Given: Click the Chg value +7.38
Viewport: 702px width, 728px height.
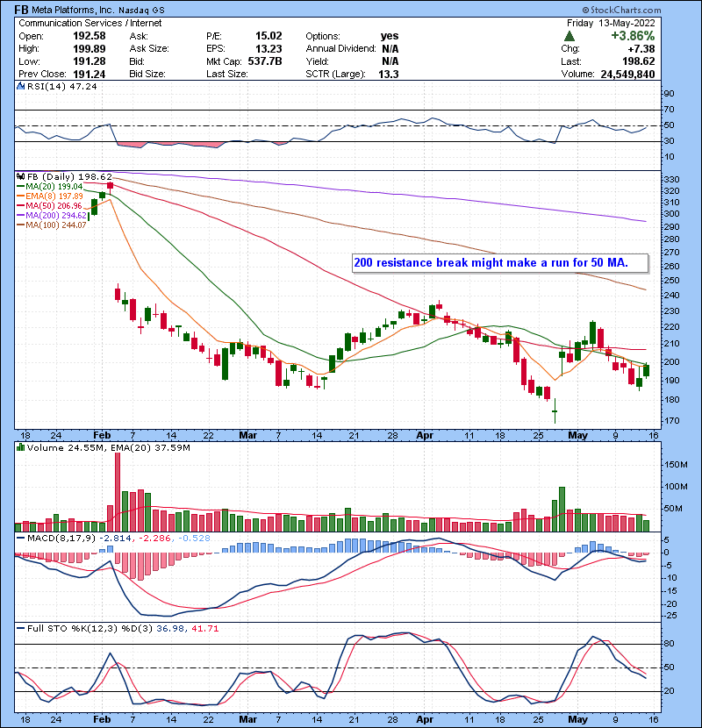Looking at the screenshot, I should click(641, 49).
